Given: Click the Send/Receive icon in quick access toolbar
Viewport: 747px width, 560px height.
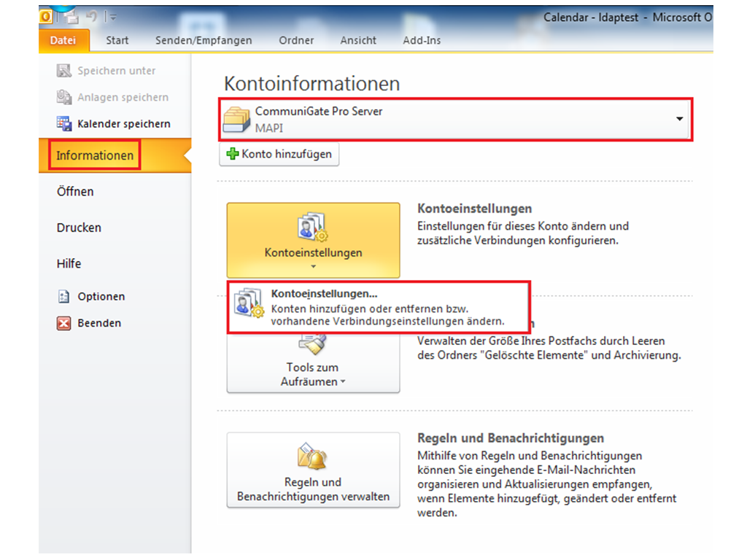Looking at the screenshot, I should 70,17.
